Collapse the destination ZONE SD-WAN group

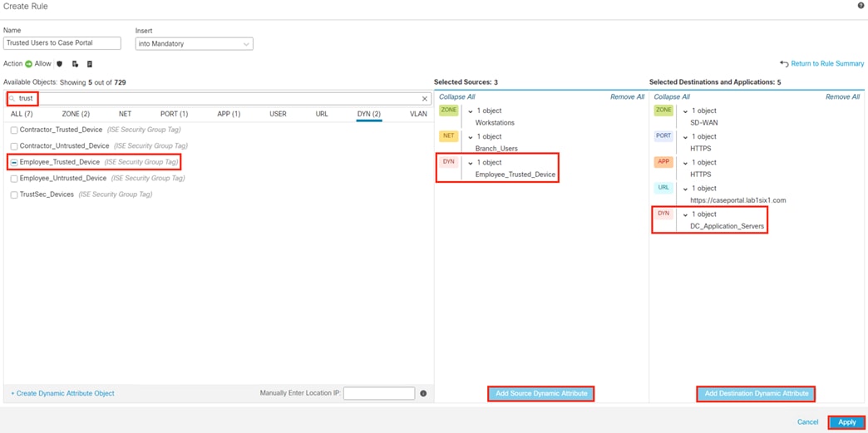click(685, 111)
